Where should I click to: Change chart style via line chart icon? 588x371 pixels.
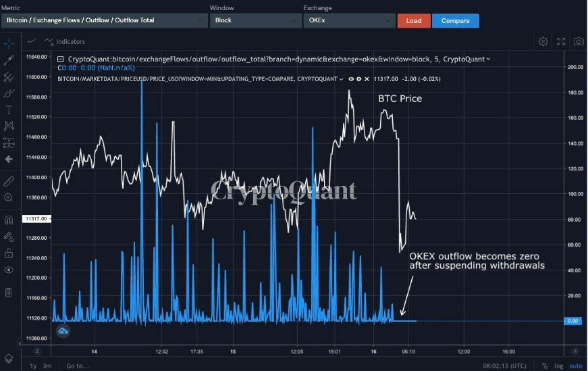(32, 41)
